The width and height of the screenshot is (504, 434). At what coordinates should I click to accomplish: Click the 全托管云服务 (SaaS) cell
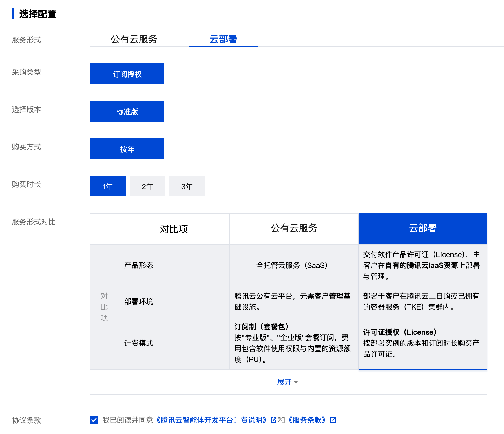pyautogui.click(x=292, y=265)
